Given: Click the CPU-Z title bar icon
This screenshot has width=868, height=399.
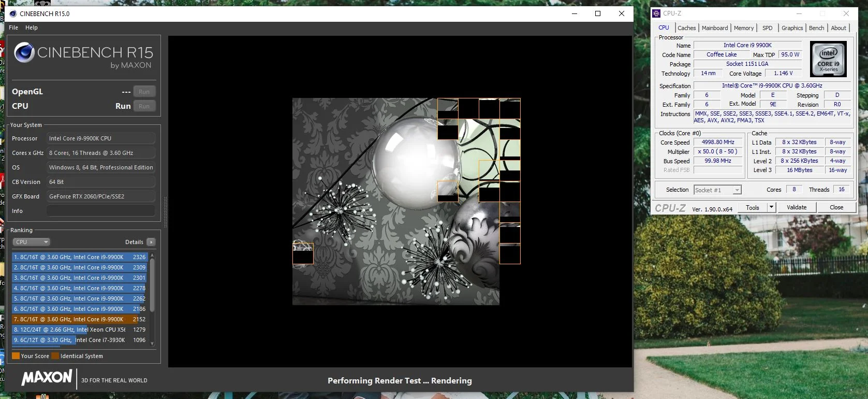Looking at the screenshot, I should [x=656, y=13].
